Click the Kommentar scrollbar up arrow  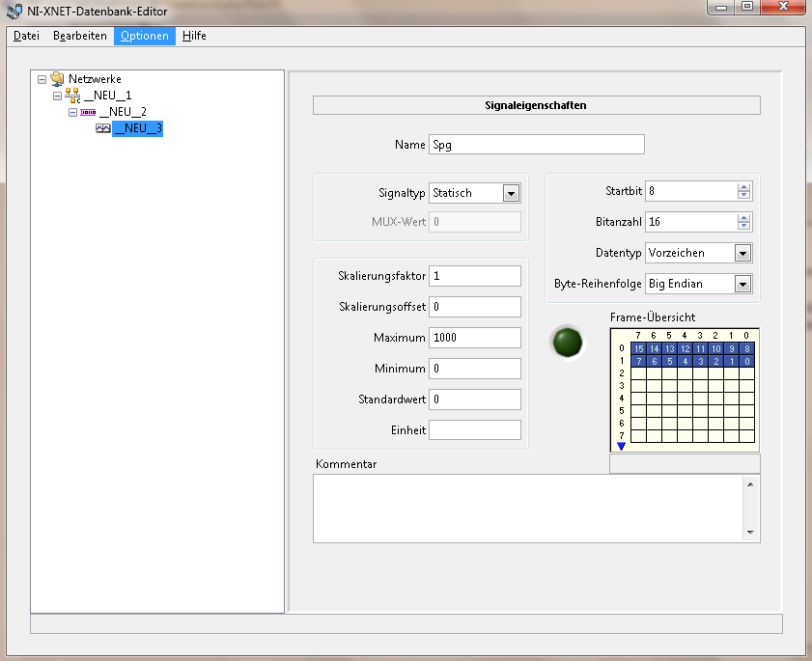750,484
